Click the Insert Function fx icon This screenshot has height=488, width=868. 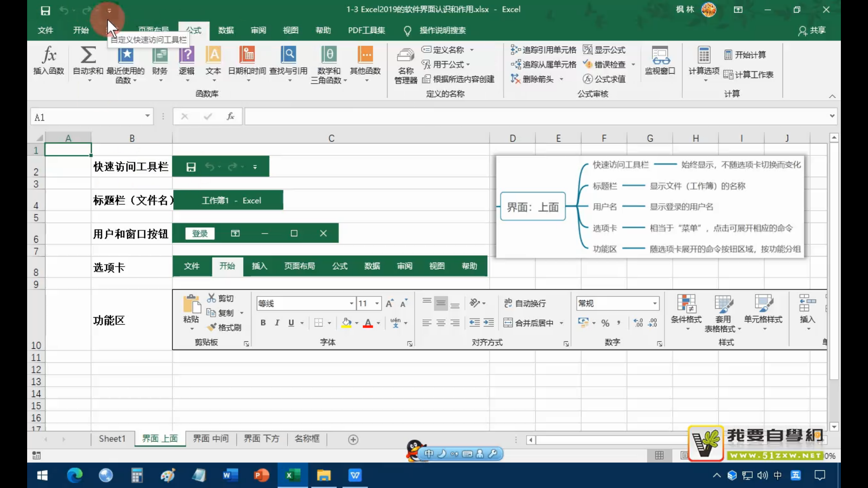click(x=49, y=55)
